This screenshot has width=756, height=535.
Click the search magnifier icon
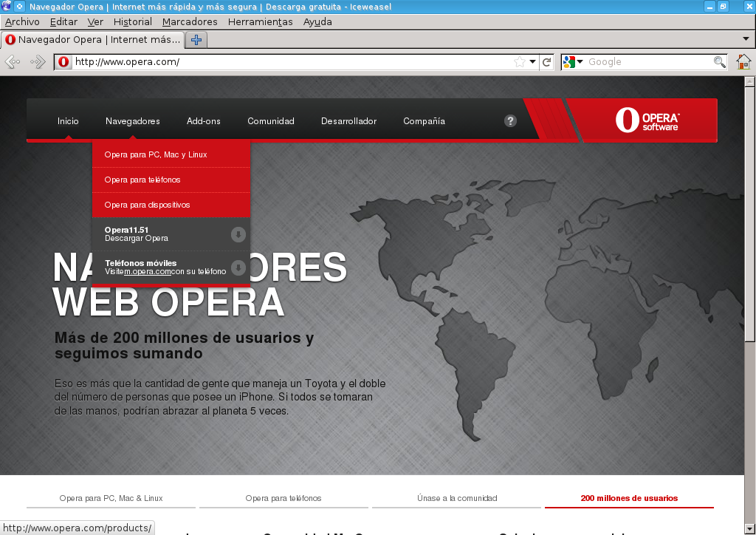tap(719, 62)
